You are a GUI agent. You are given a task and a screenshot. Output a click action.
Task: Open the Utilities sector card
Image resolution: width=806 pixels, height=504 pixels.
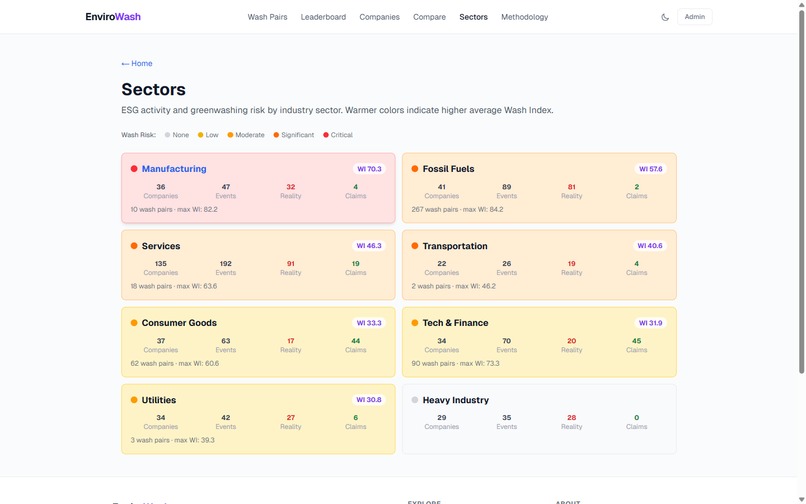[258, 419]
